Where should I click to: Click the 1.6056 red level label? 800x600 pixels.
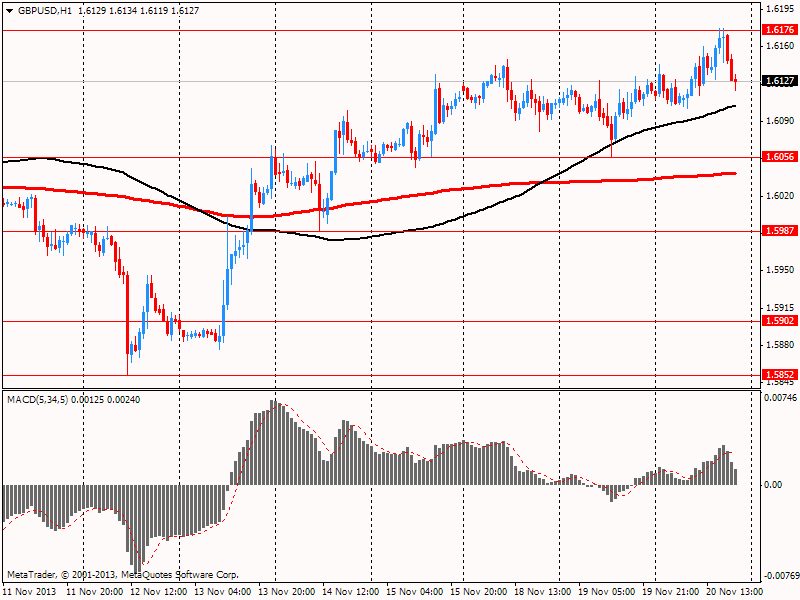[780, 157]
